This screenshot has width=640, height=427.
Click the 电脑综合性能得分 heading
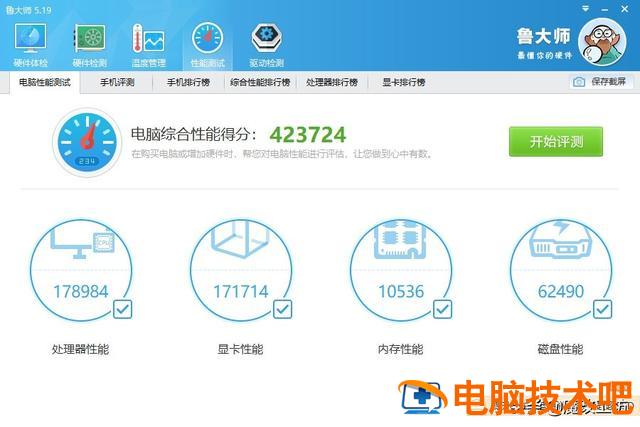tap(194, 134)
